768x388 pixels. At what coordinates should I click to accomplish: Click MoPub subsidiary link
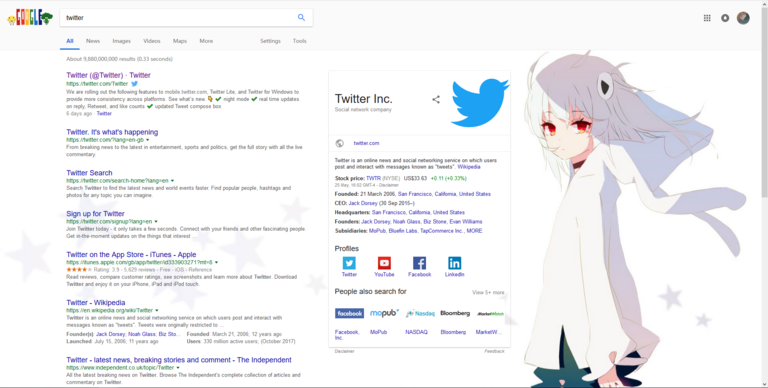[377, 231]
